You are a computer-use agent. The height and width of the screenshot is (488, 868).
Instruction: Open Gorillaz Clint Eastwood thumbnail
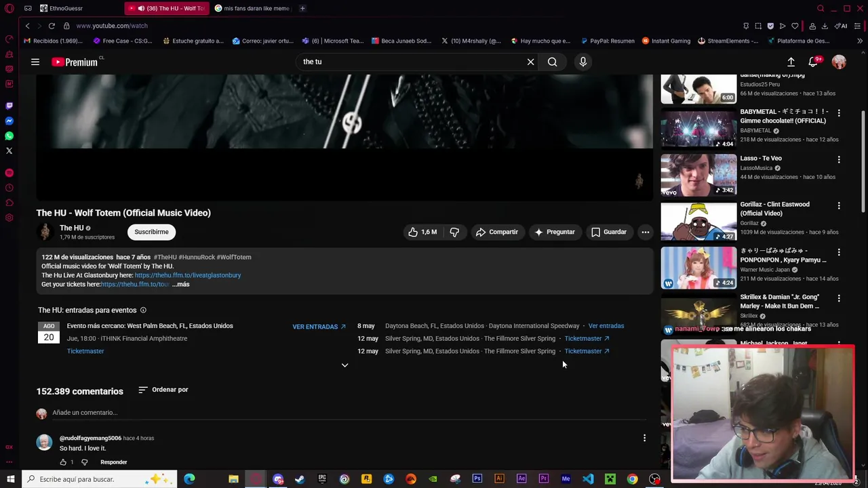[698, 221]
